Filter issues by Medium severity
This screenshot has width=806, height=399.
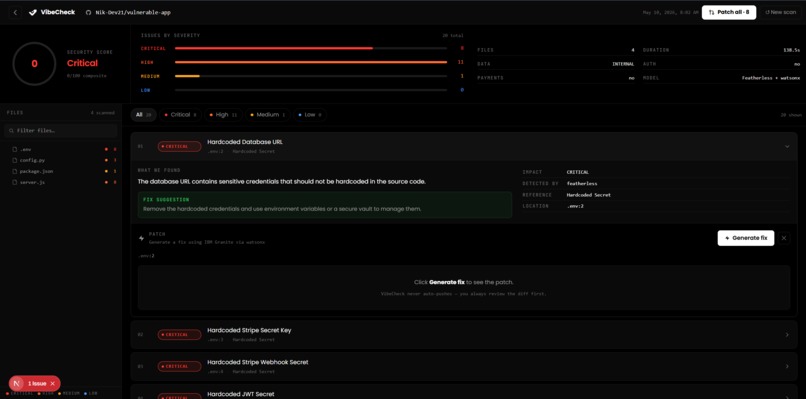[x=267, y=115]
